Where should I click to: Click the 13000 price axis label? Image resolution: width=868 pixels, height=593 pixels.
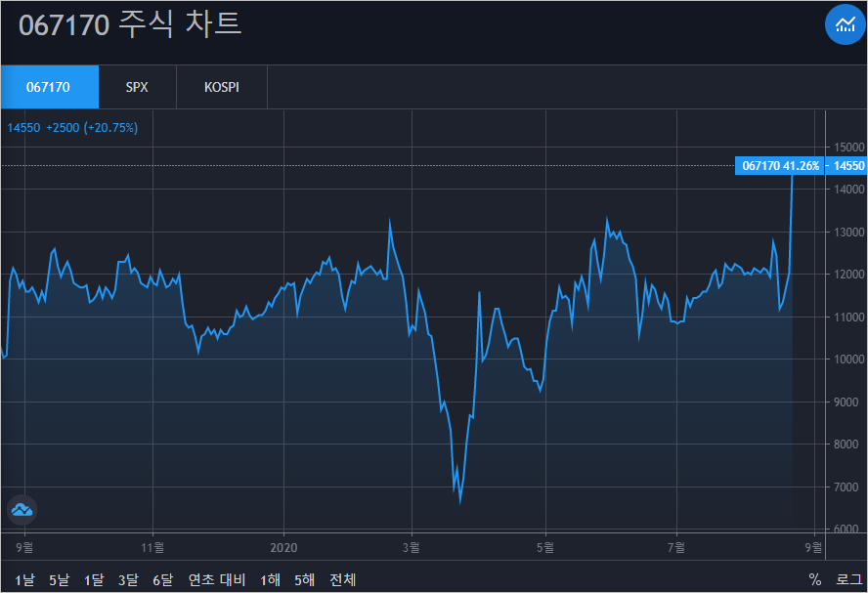[x=849, y=233]
